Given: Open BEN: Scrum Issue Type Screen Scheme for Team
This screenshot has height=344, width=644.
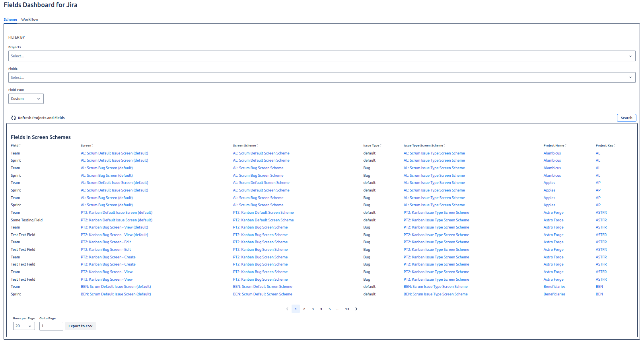Looking at the screenshot, I should click(436, 287).
